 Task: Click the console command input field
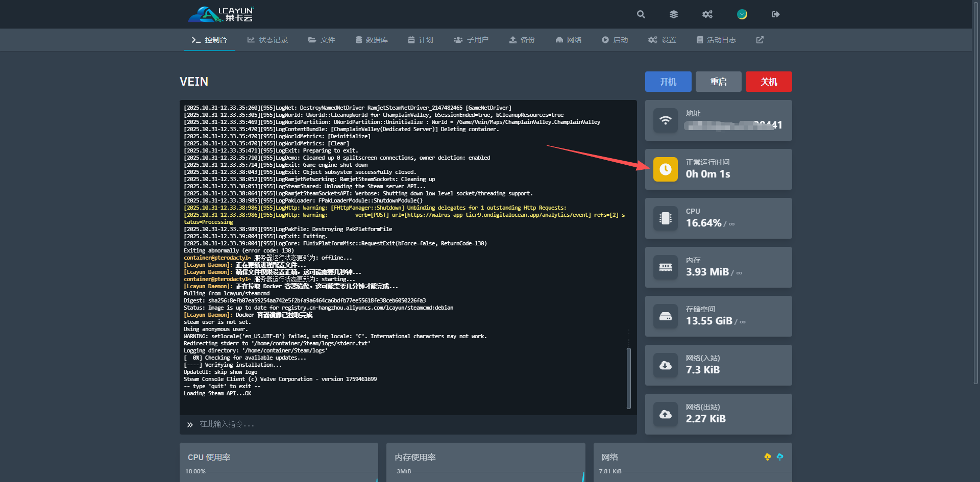click(408, 424)
